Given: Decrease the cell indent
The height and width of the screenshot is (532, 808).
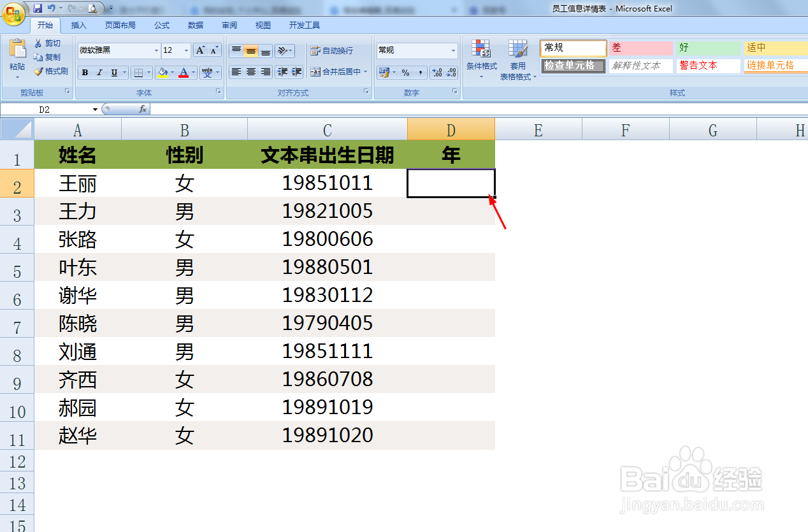Looking at the screenshot, I should tap(282, 72).
